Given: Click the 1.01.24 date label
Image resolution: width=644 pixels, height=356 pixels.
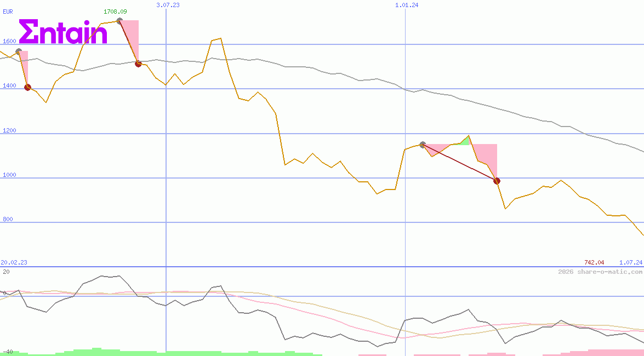Looking at the screenshot, I should (407, 5).
